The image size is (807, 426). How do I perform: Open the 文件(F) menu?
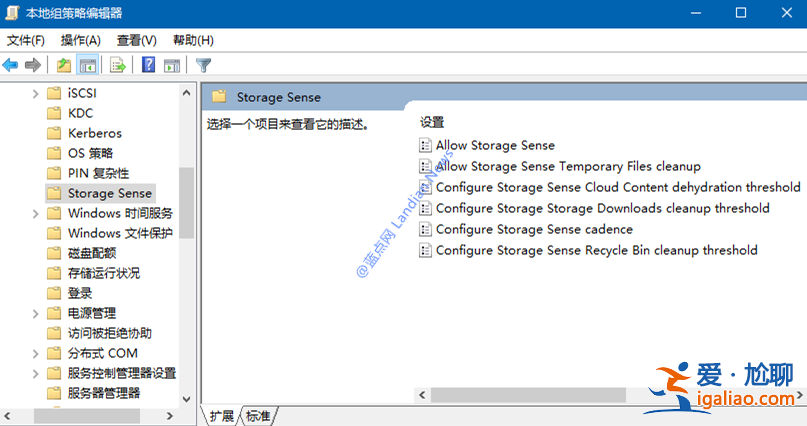click(x=26, y=40)
